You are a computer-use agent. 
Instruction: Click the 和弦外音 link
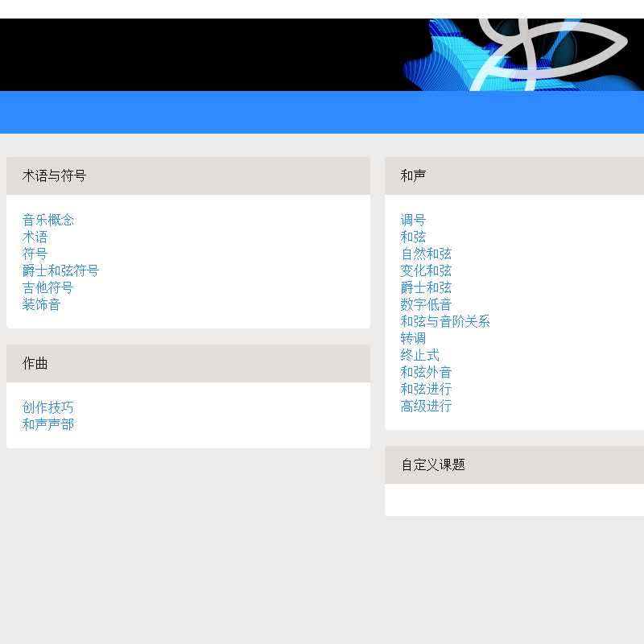click(426, 372)
